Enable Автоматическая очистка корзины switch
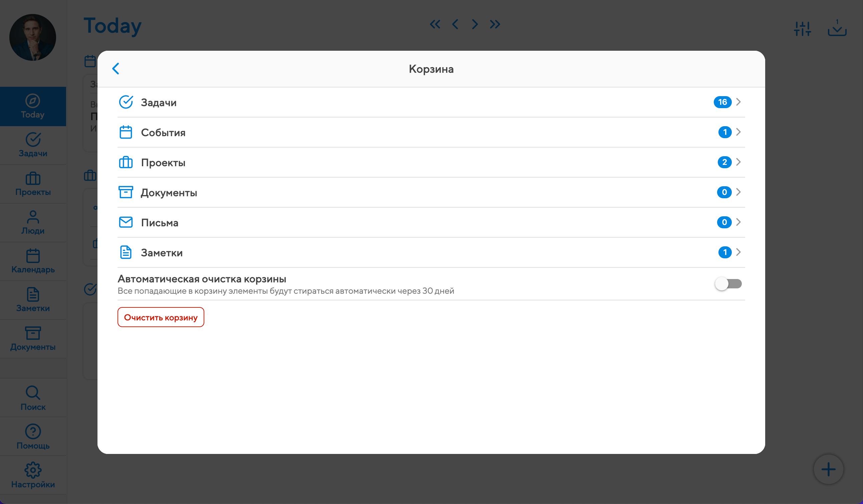Image resolution: width=863 pixels, height=504 pixels. pyautogui.click(x=728, y=283)
